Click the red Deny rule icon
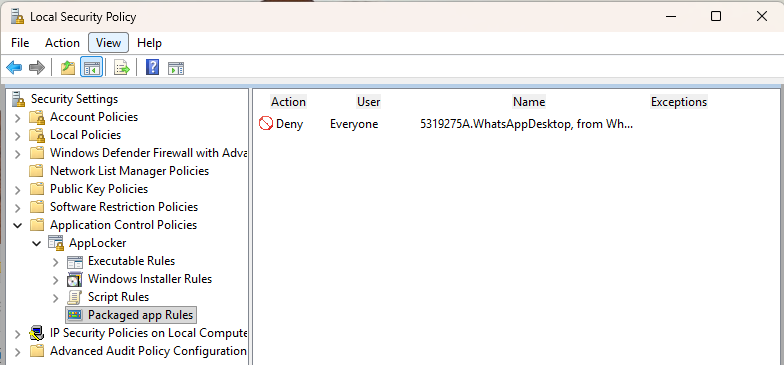This screenshot has height=365, width=784. [x=266, y=123]
